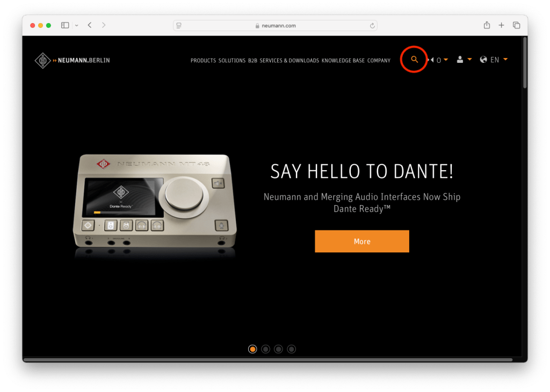The height and width of the screenshot is (392, 550).
Task: Click the orange search magnifier icon
Action: [x=414, y=60]
